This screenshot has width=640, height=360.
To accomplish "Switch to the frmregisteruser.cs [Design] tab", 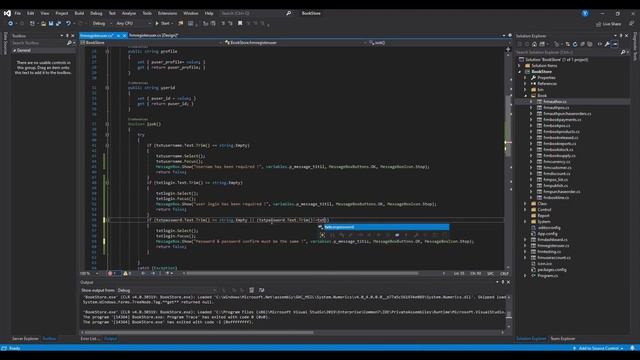I will tap(153, 36).
